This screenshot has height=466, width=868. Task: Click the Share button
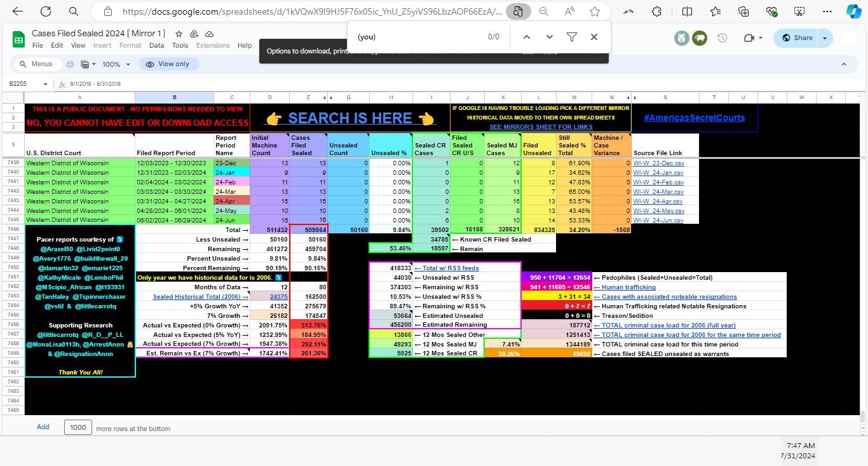pos(797,38)
